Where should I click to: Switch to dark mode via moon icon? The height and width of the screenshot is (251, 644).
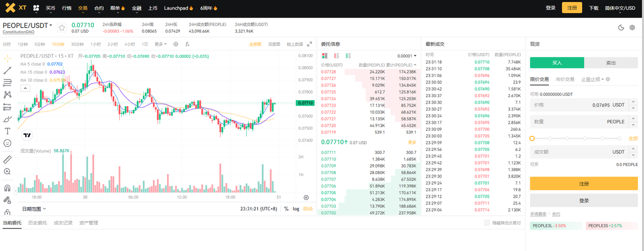[621, 28]
